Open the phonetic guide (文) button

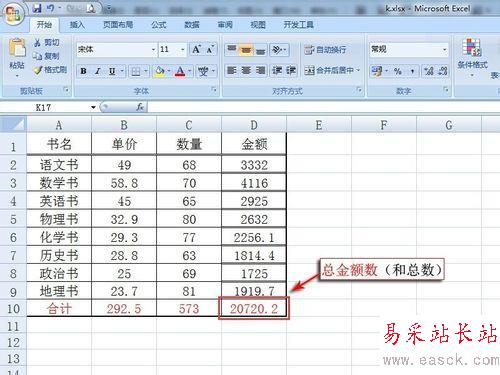tap(203, 71)
